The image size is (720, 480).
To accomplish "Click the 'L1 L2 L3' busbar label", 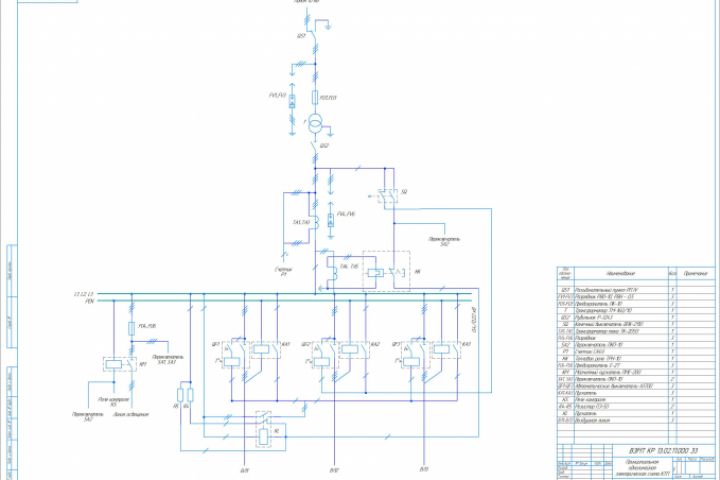I will (x=84, y=294).
